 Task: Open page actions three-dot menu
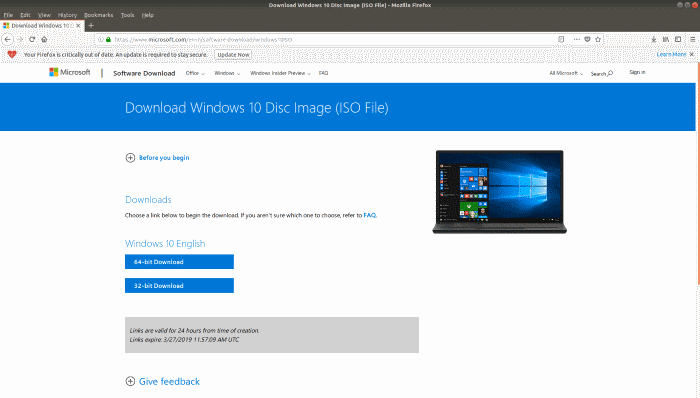[577, 39]
